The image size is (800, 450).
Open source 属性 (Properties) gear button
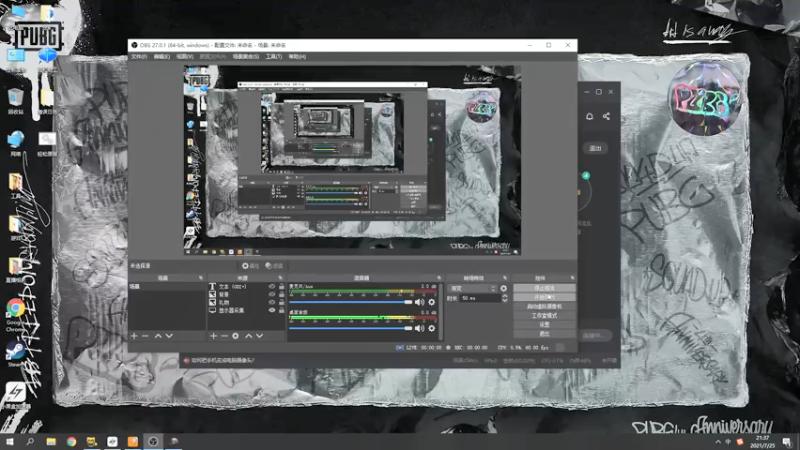coord(251,266)
